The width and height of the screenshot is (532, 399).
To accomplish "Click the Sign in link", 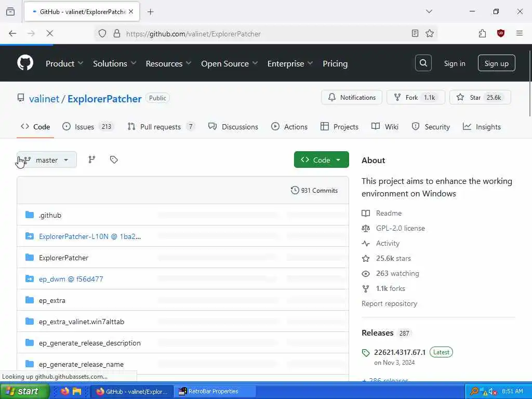I will click(x=455, y=63).
